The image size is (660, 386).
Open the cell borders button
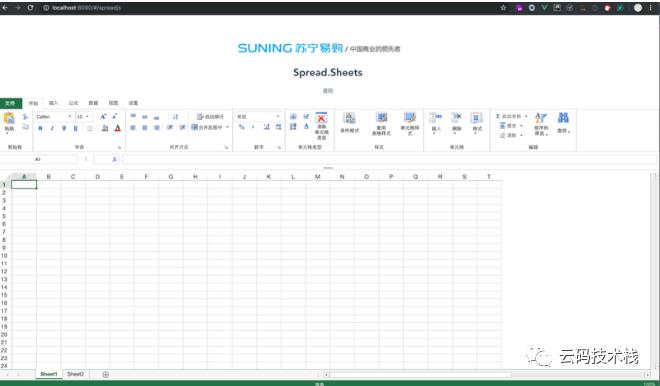(x=90, y=128)
